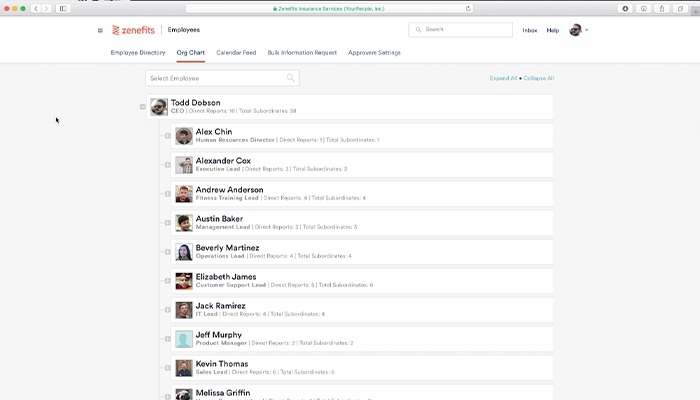Click Andrew Anderson's profile photo
Screen dimensions: 700x400
pyautogui.click(x=183, y=194)
